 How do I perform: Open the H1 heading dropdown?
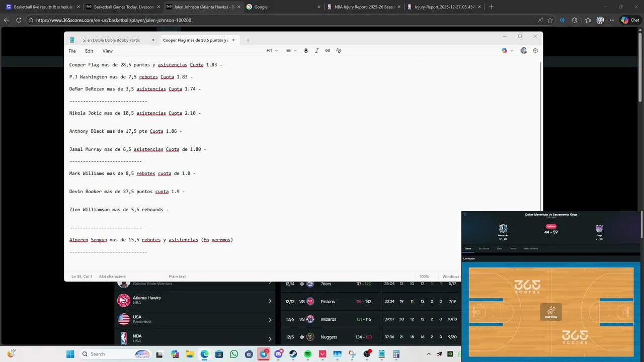(x=272, y=51)
